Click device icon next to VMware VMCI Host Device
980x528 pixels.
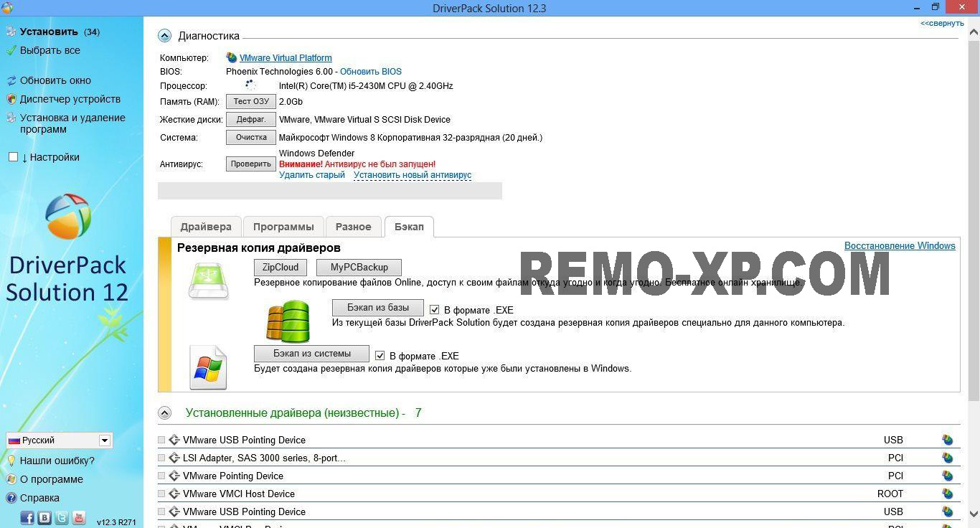[174, 494]
